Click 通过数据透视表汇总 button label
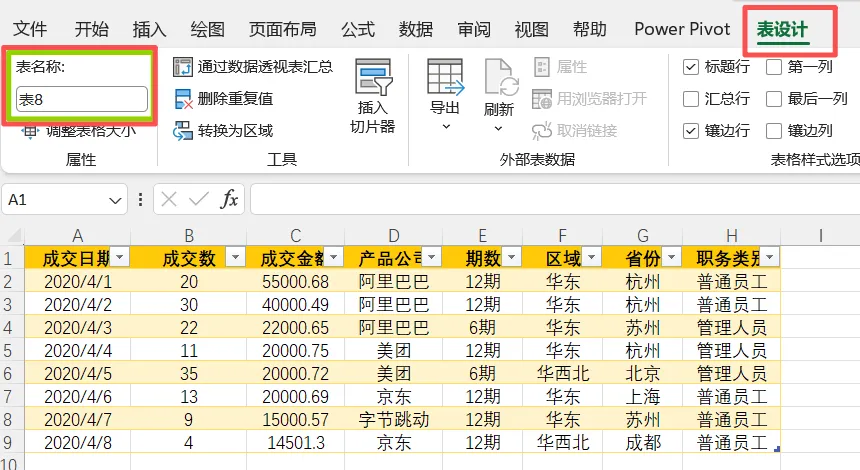 pyautogui.click(x=265, y=67)
